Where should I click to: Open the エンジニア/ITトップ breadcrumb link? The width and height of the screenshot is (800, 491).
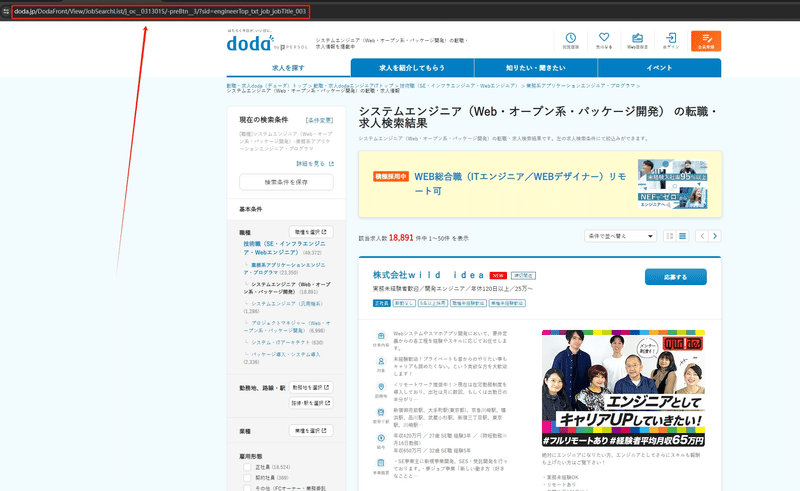tap(353, 85)
